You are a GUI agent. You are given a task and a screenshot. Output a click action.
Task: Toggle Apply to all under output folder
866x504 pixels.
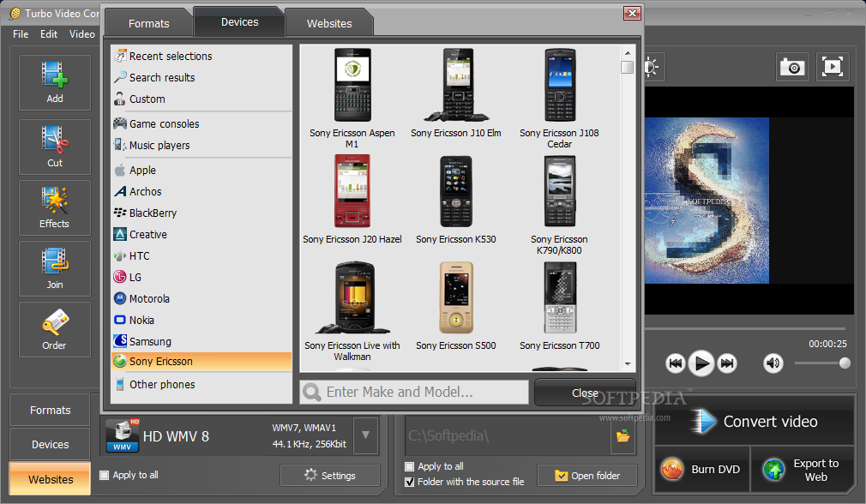click(409, 466)
